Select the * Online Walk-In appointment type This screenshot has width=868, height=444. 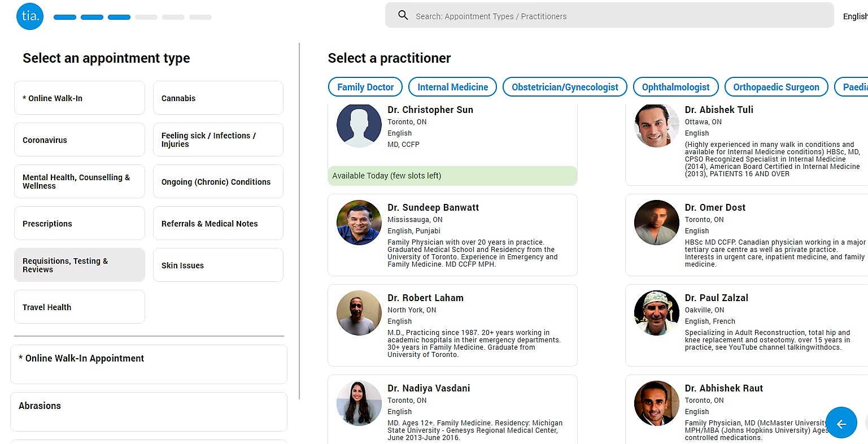click(80, 98)
